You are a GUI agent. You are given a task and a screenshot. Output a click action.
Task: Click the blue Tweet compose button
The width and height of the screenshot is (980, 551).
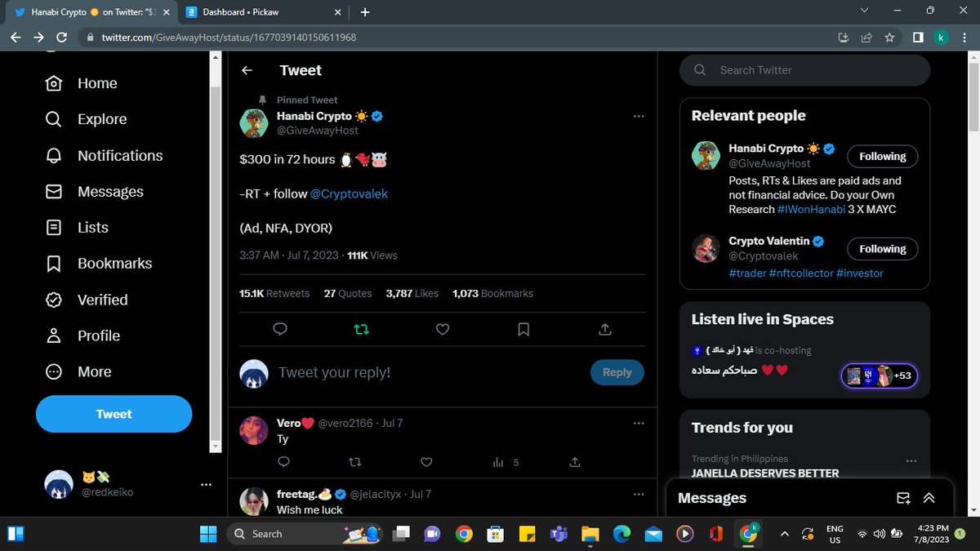[x=114, y=414]
